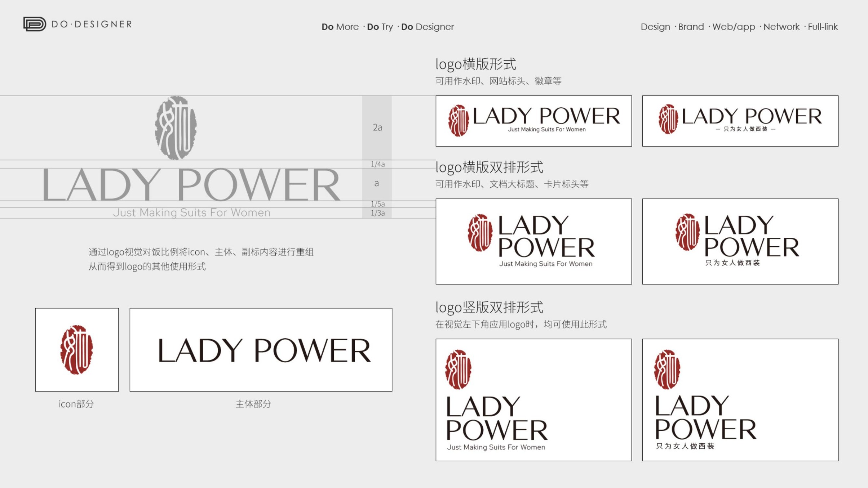Click the '— 只为女人做西装 —' tagline in horizontal logo

pos(745,129)
